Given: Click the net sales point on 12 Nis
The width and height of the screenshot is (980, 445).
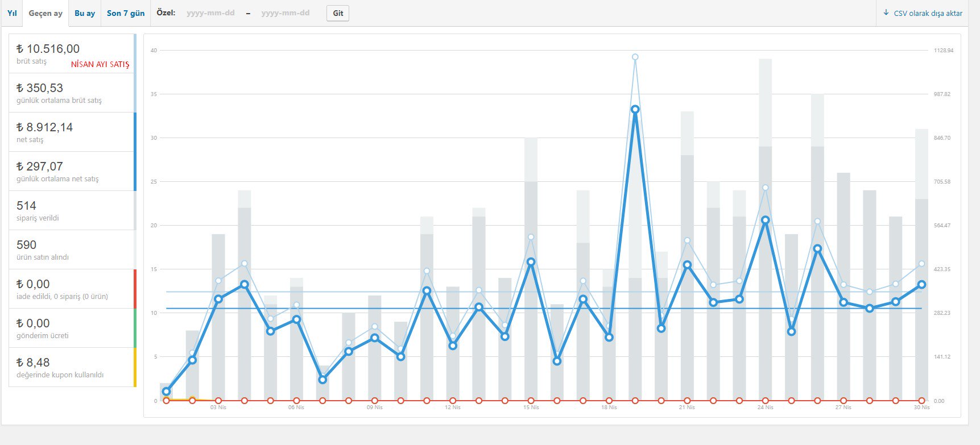Looking at the screenshot, I should (x=453, y=346).
